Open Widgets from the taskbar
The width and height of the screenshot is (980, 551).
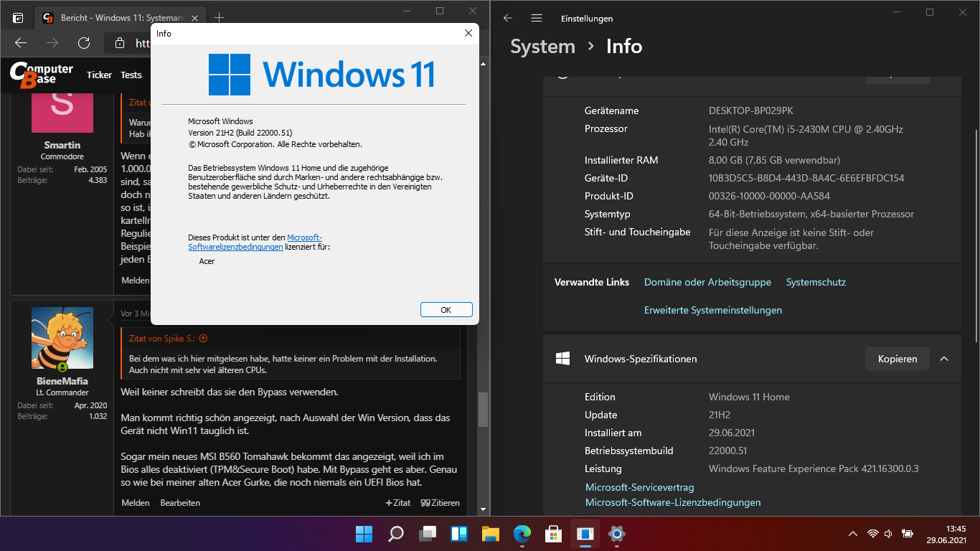coord(459,534)
